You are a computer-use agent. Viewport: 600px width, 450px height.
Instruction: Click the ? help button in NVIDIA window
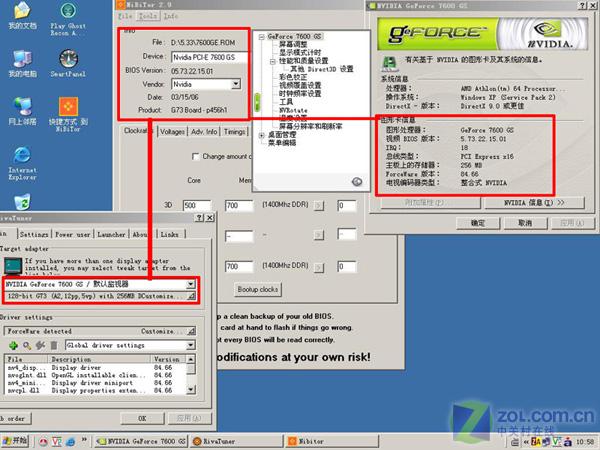582,6
